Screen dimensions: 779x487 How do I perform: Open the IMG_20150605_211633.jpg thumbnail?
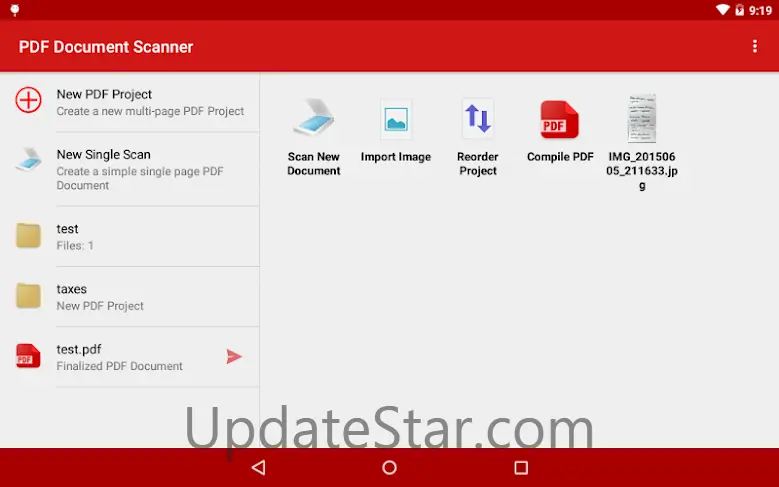(642, 118)
